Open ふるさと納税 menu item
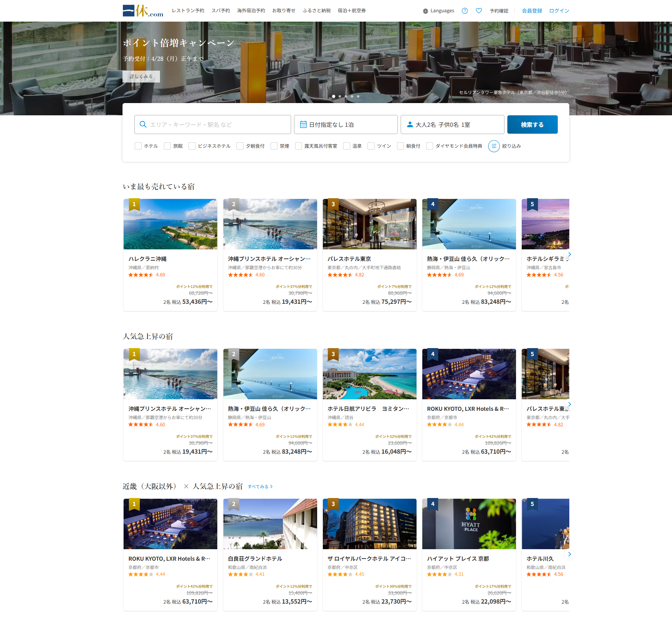Viewport: 672px width, 618px height. [x=317, y=11]
